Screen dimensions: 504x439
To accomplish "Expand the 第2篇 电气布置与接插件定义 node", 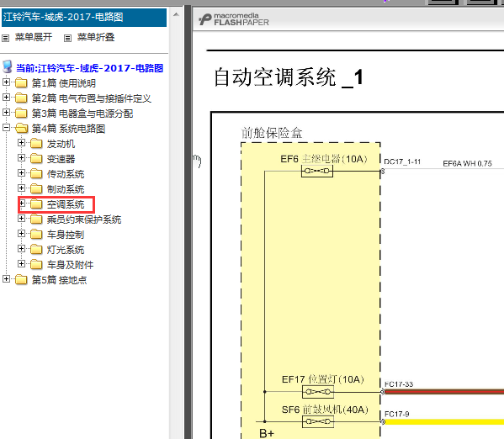I will click(x=6, y=97).
